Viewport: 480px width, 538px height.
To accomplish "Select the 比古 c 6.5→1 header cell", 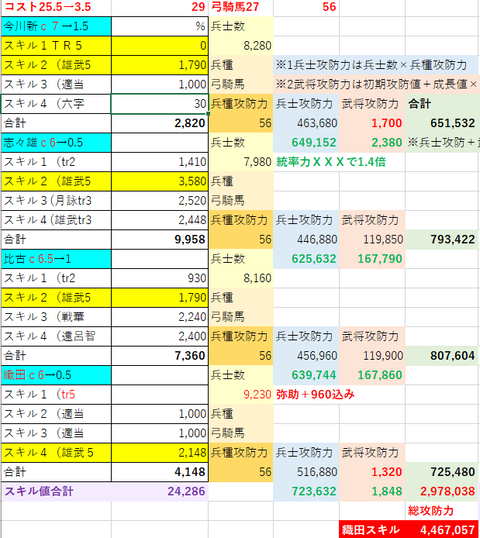I will (56, 259).
